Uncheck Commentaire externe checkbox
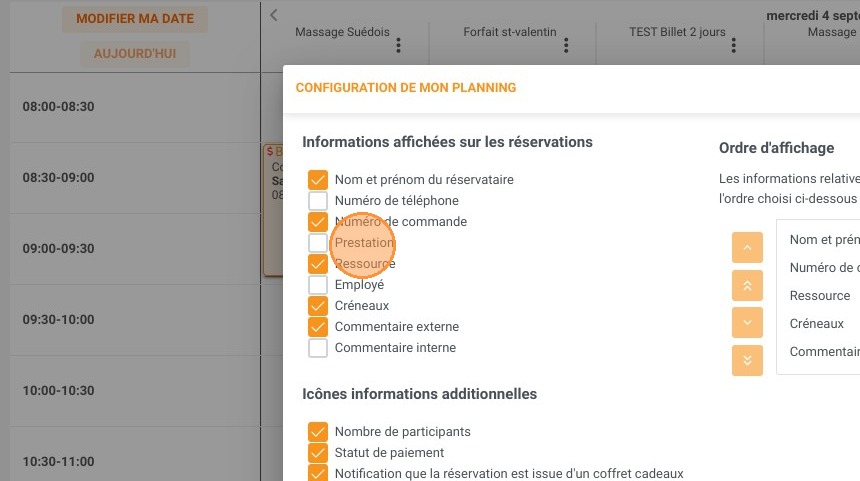860x481 pixels. pos(318,327)
